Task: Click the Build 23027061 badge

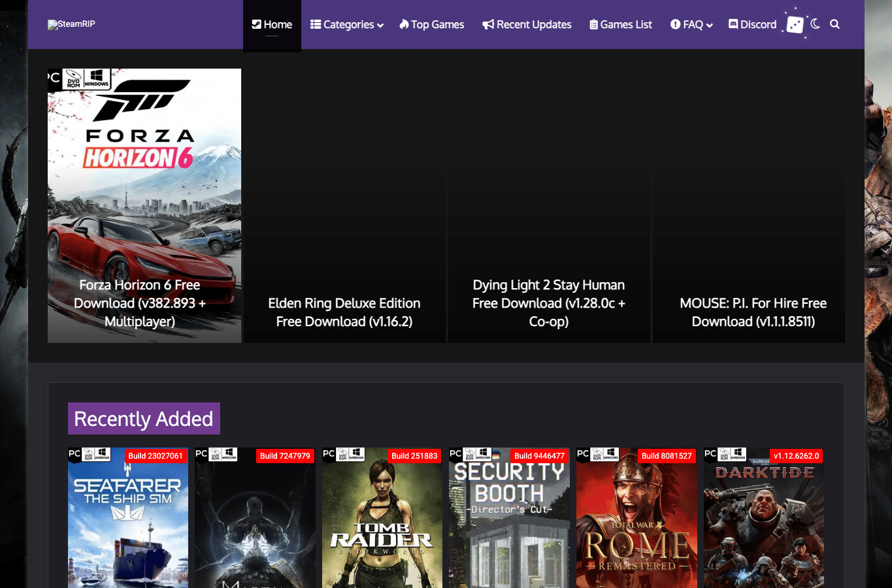Action: click(x=156, y=456)
